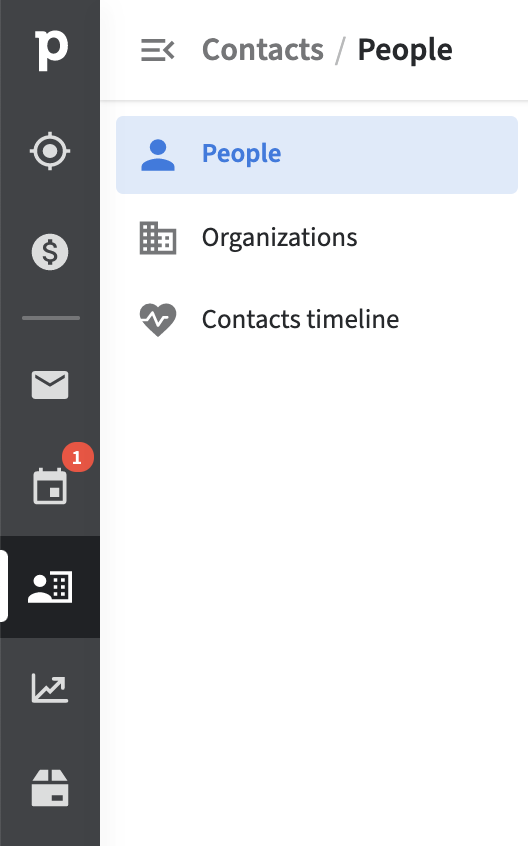Open Leads via the target icon
The image size is (528, 846).
(50, 151)
